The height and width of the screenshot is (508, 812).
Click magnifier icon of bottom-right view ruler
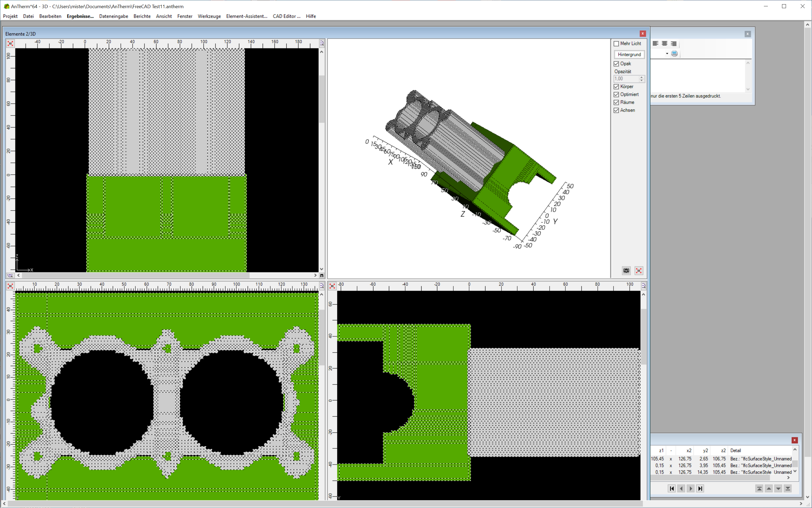click(x=643, y=286)
